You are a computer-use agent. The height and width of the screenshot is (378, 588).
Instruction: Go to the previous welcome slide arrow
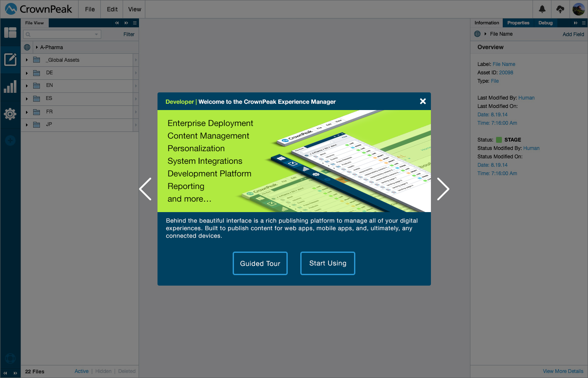145,189
